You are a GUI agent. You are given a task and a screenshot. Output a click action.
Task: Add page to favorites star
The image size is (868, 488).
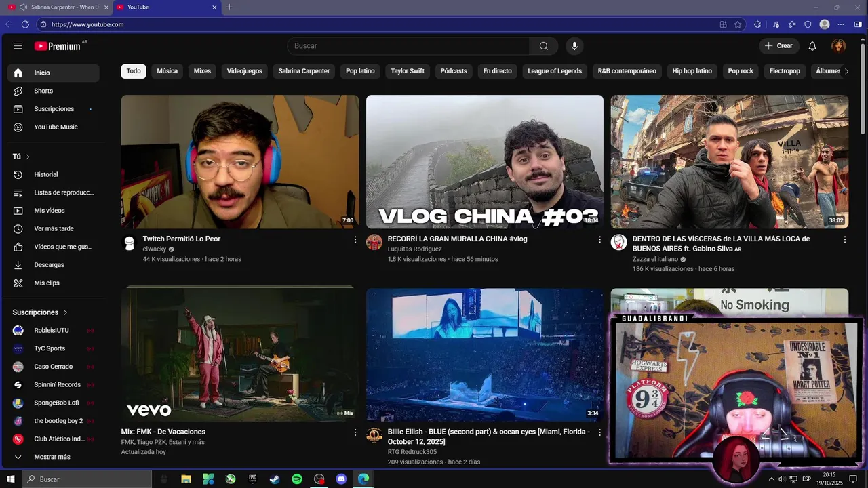coord(738,24)
